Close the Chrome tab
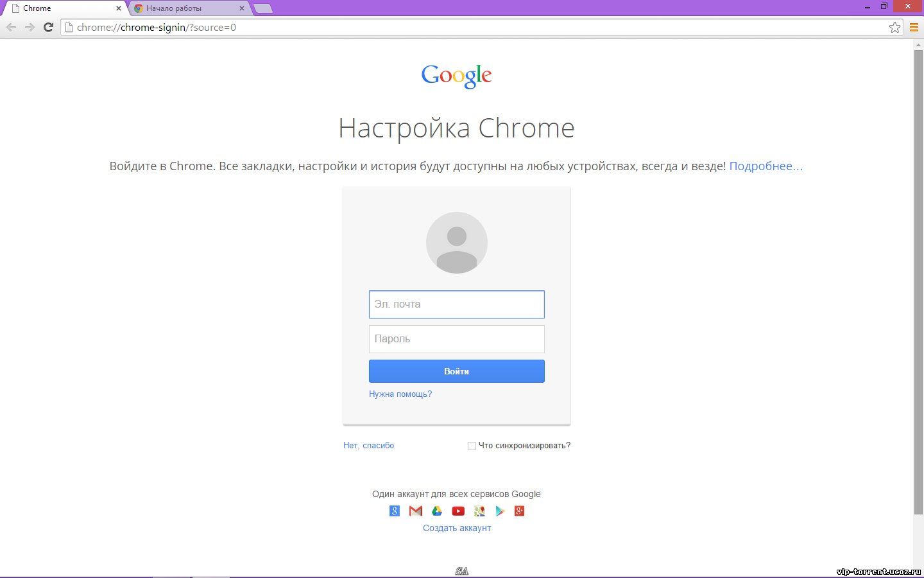Viewport: 924px width, 578px height. 118,8
